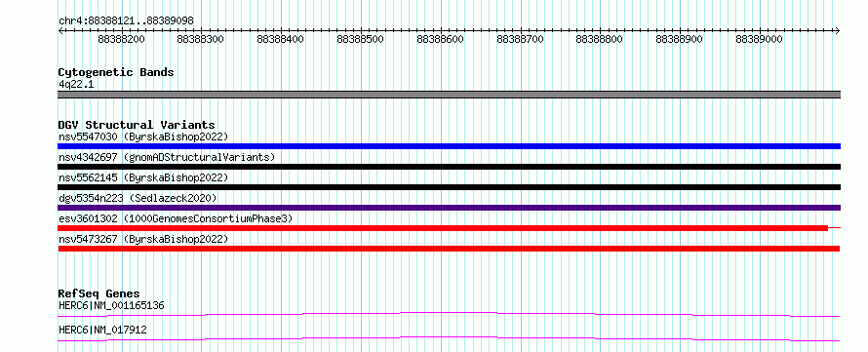Select the Cytogenetic Bands track title
The width and height of the screenshot is (868, 352).
[116, 72]
